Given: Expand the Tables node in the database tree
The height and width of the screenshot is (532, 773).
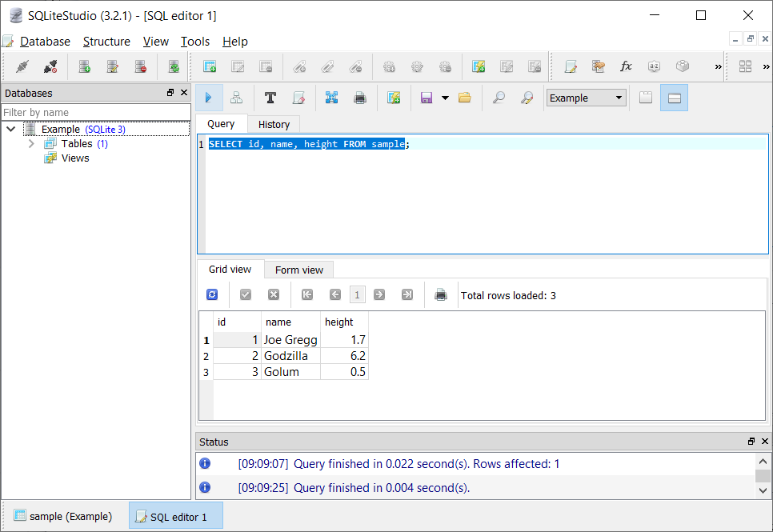Looking at the screenshot, I should click(31, 143).
